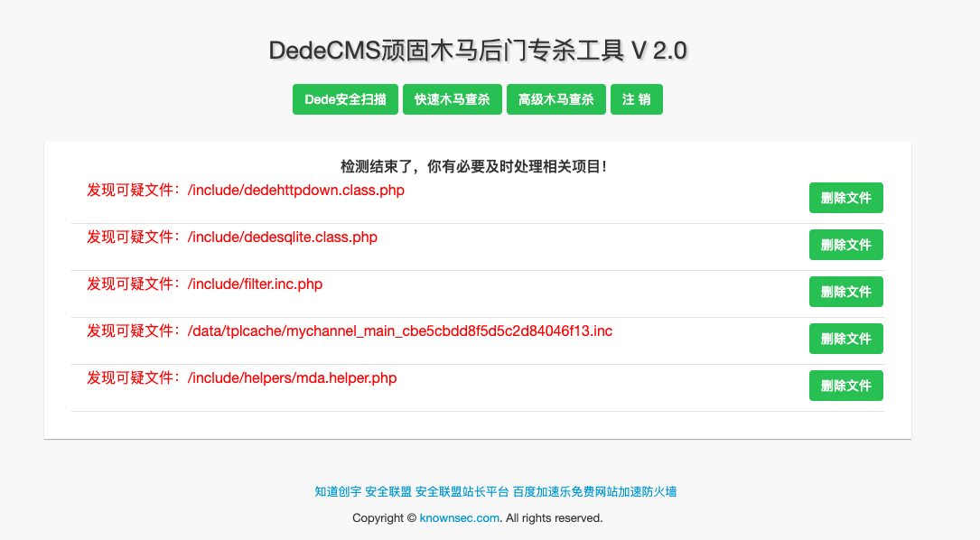
Task: Select path /include/dedehttpdown.class.php text
Action: pyautogui.click(x=295, y=190)
